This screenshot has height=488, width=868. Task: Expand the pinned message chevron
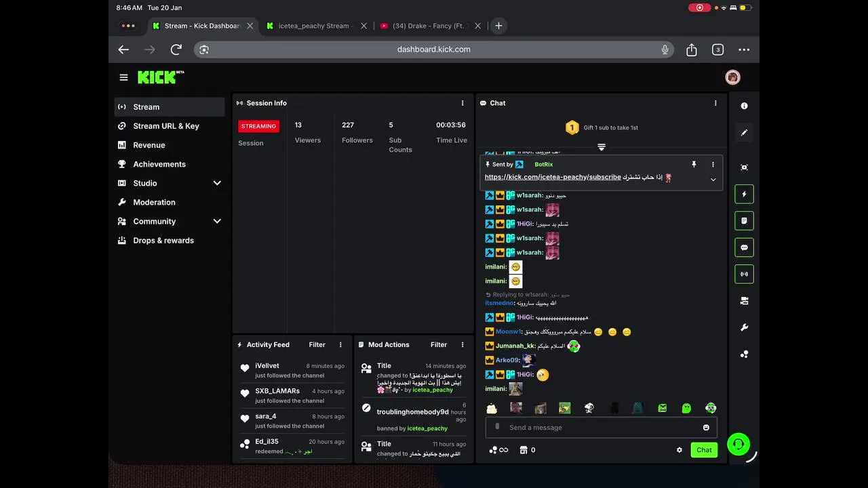[713, 180]
